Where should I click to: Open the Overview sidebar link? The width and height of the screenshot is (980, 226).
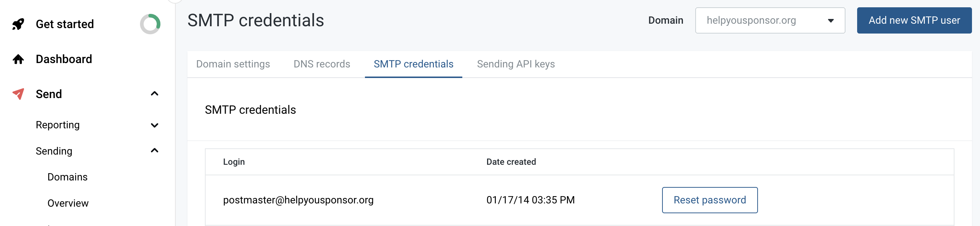[x=68, y=203]
